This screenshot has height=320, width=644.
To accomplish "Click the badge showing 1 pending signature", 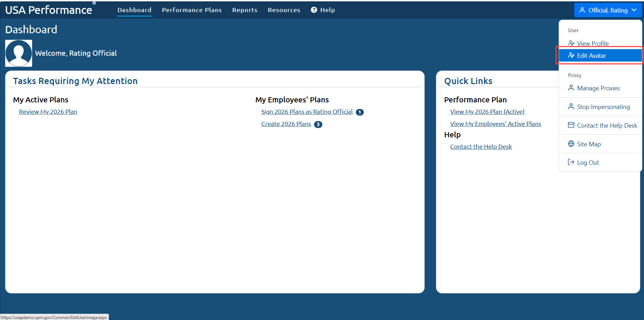I will (x=360, y=112).
